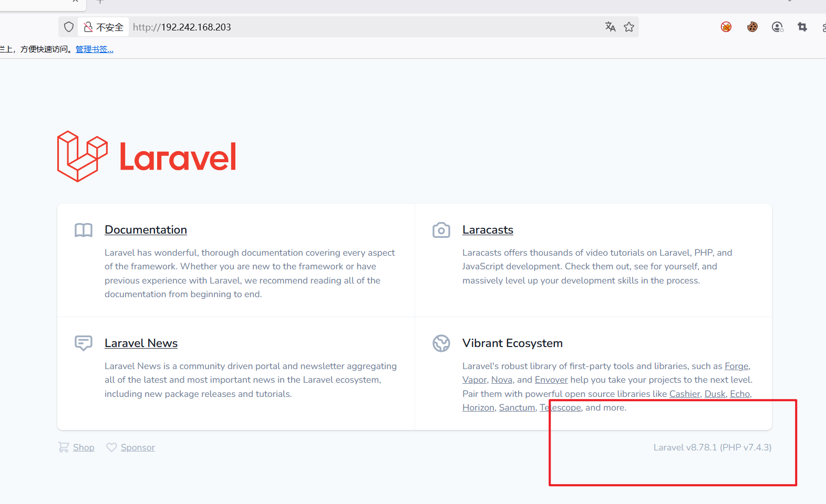Viewport: 826px width, 504px height.
Task: Click the Vibrant Ecosystem globe icon
Action: [x=441, y=343]
